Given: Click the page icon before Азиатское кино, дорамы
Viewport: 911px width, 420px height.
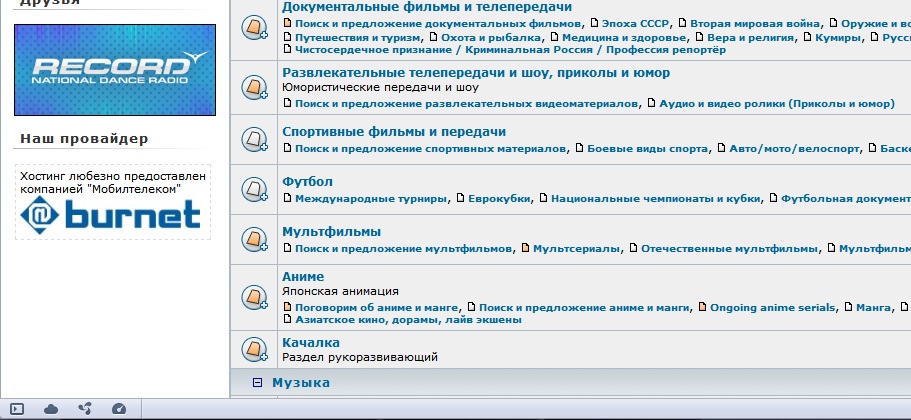Looking at the screenshot, I should (288, 319).
